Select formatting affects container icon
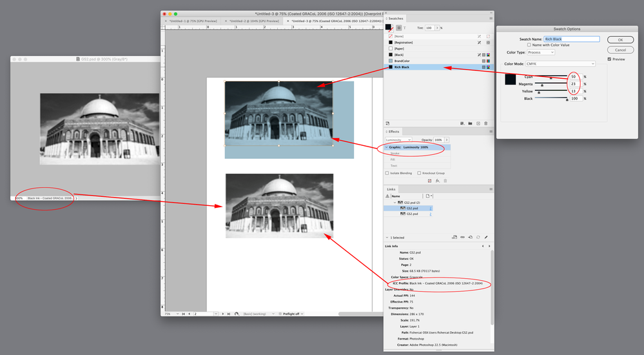 coord(399,28)
